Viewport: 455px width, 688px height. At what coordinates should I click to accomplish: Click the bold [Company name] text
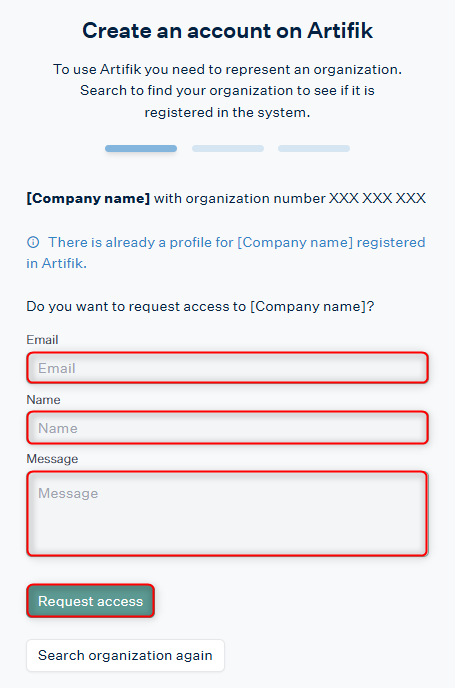(88, 198)
